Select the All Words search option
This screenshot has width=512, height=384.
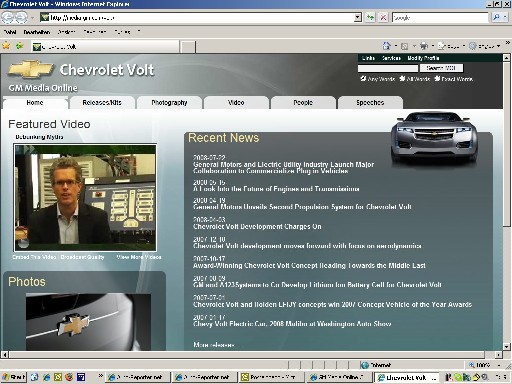(x=402, y=79)
